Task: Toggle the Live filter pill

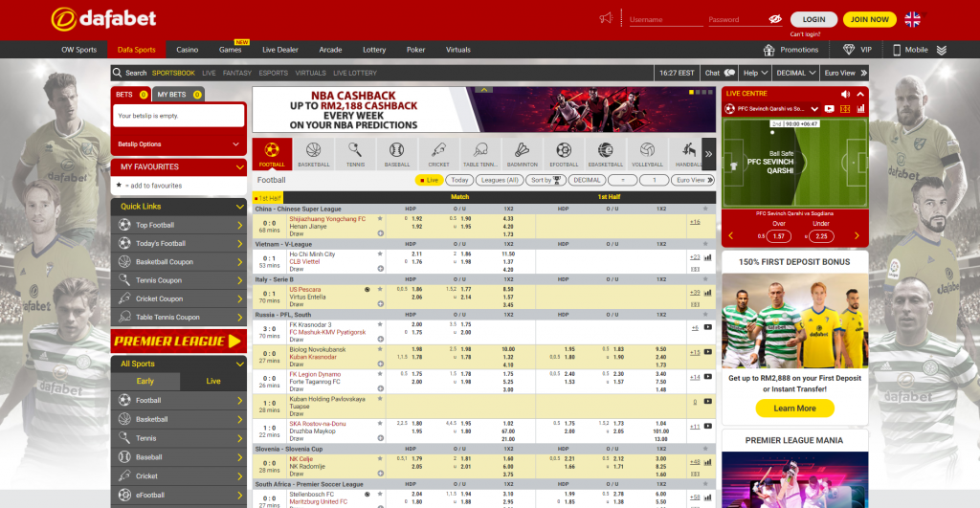Action: 429,180
